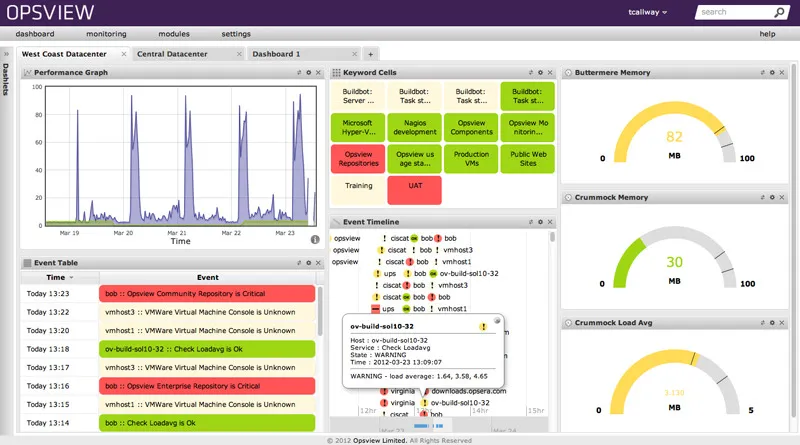The width and height of the screenshot is (800, 445).
Task: Click the search magnifier icon
Action: pyautogui.click(x=779, y=13)
